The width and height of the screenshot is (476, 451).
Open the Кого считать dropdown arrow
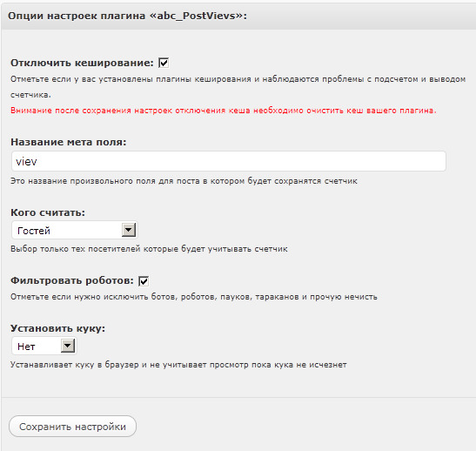click(129, 230)
